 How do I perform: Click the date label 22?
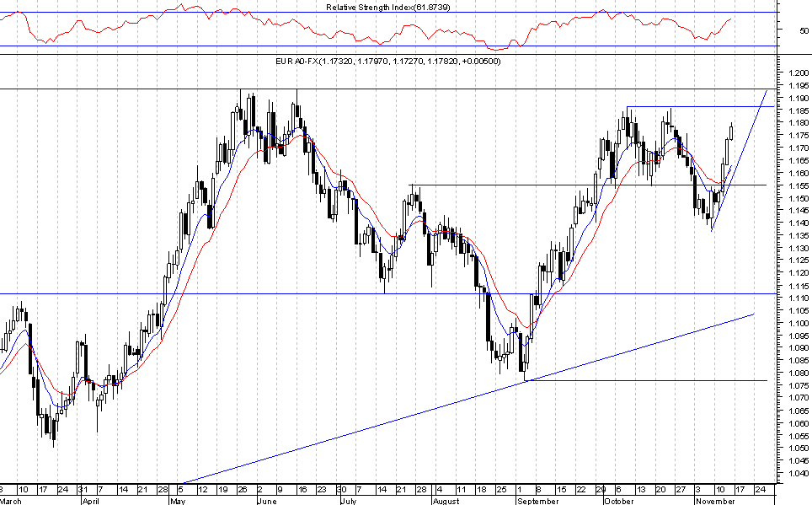point(581,490)
